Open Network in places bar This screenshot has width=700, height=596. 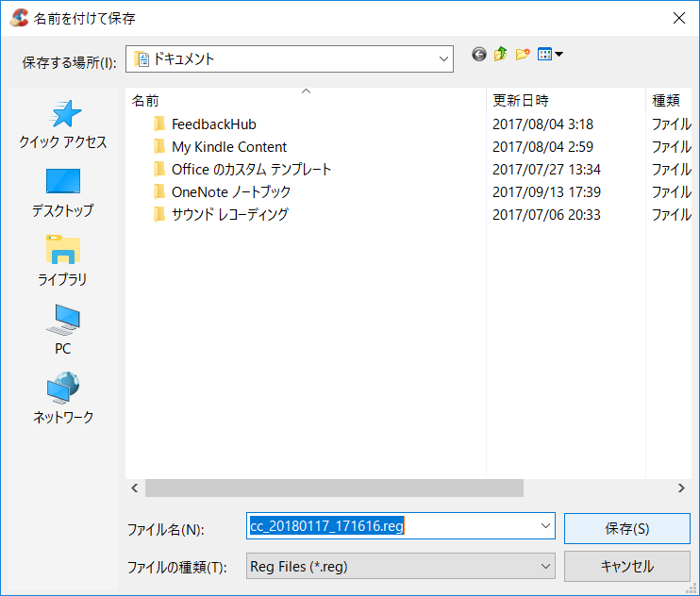point(63,398)
